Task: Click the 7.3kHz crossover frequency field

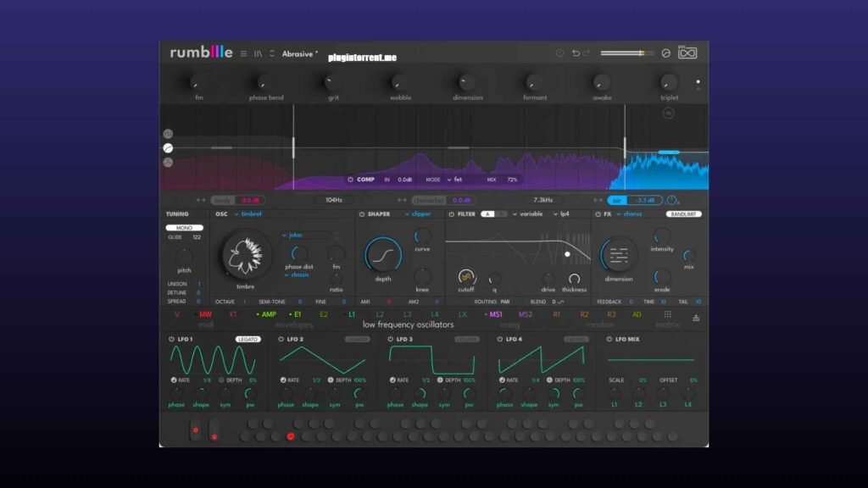Action: tap(543, 200)
